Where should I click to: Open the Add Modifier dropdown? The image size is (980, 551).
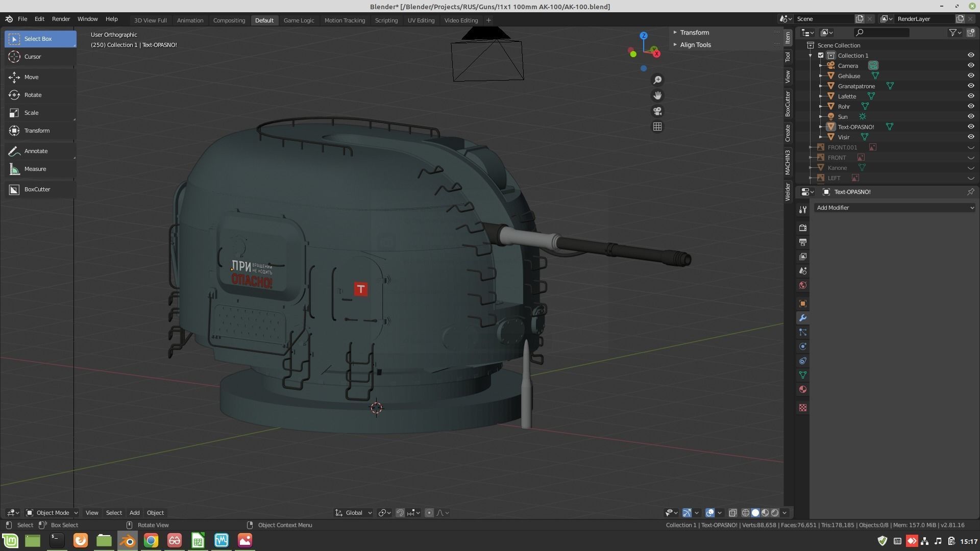click(x=894, y=208)
